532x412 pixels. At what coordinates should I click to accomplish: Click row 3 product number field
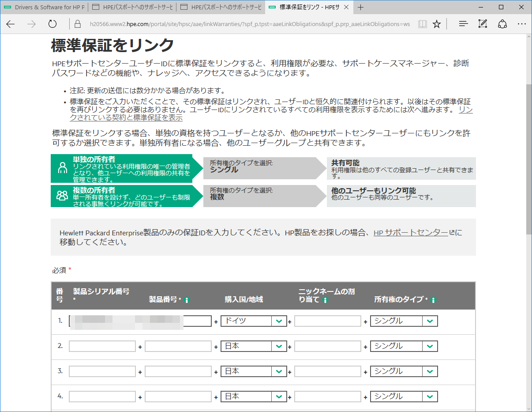pos(178,371)
